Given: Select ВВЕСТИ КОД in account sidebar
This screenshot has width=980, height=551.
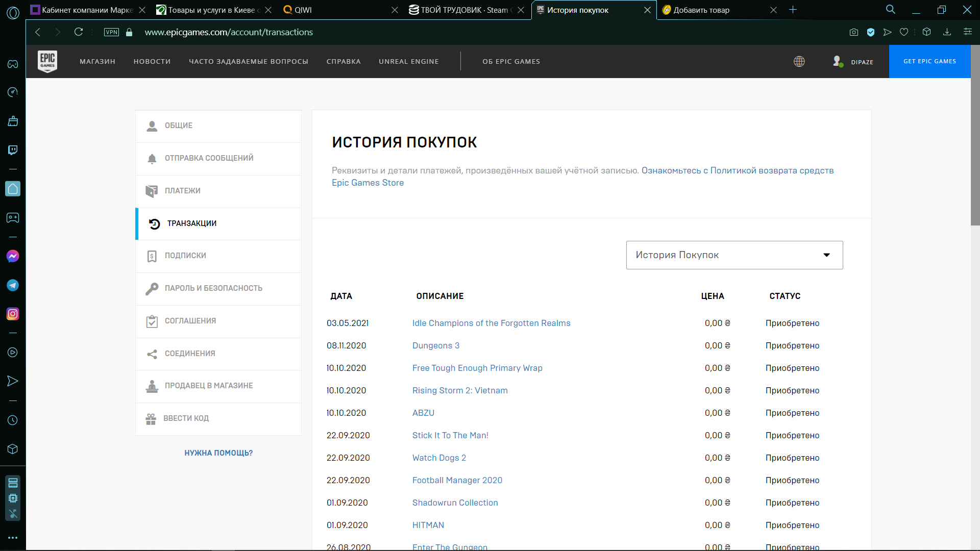Looking at the screenshot, I should [218, 419].
